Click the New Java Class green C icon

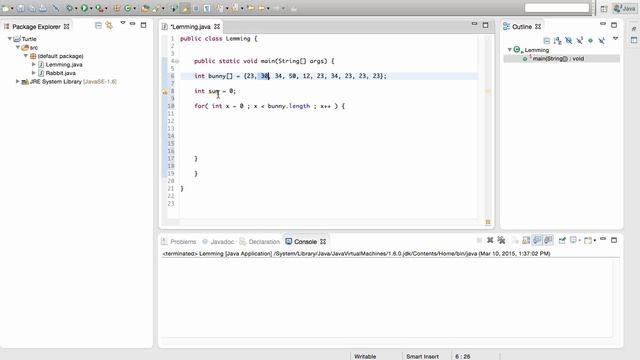coord(128,8)
